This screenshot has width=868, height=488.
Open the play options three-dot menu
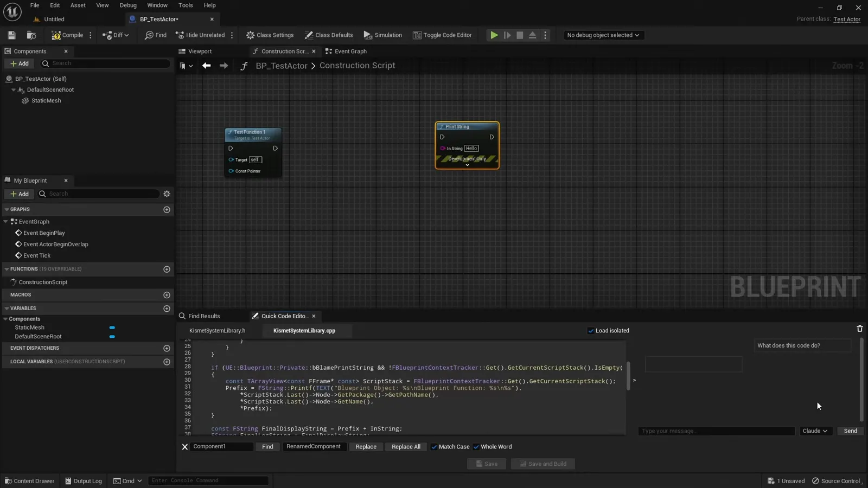pos(545,35)
